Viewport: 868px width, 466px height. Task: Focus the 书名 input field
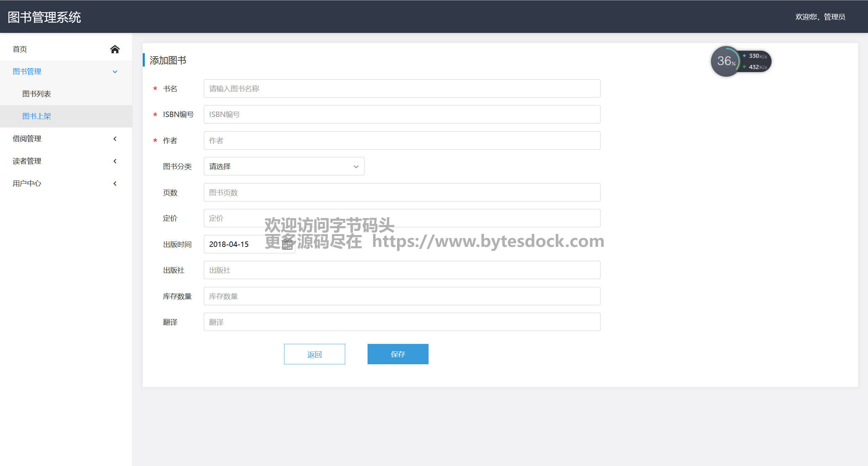[402, 89]
